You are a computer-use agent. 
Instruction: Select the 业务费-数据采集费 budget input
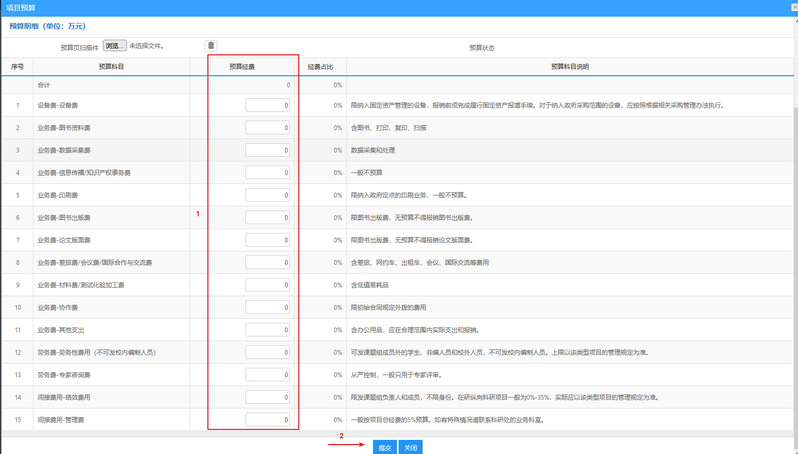coord(267,150)
